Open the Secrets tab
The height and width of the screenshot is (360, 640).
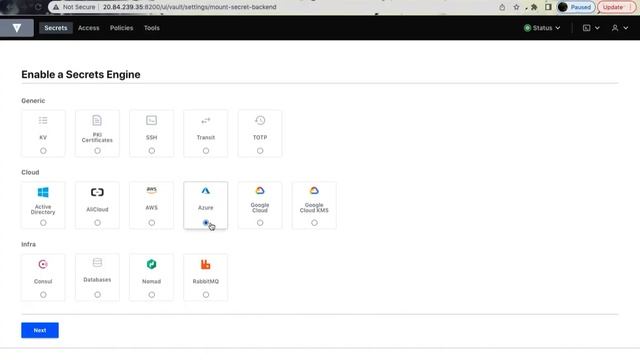[x=56, y=28]
